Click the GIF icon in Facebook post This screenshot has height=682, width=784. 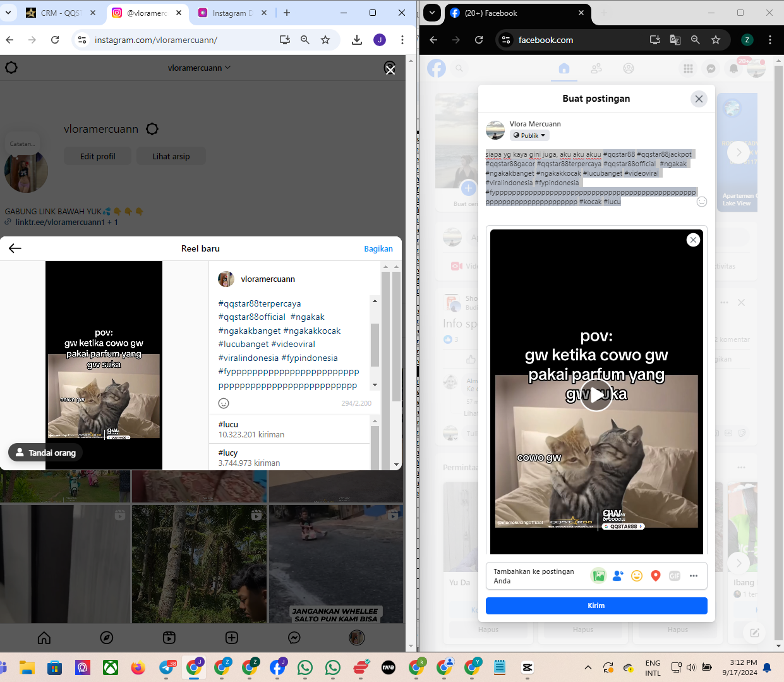[x=675, y=576]
